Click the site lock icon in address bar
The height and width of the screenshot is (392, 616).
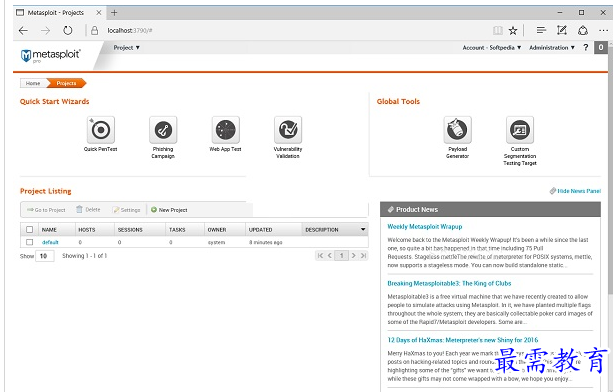coord(94,30)
